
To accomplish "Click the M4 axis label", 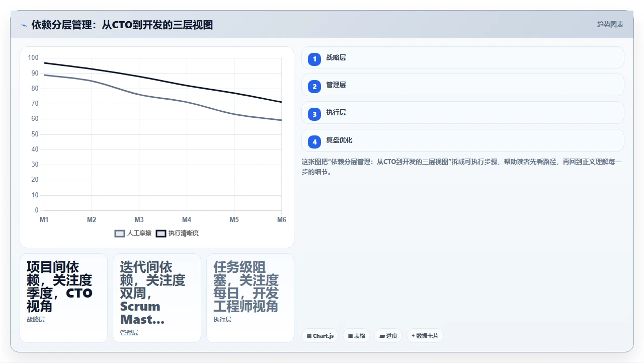I will pos(187,220).
